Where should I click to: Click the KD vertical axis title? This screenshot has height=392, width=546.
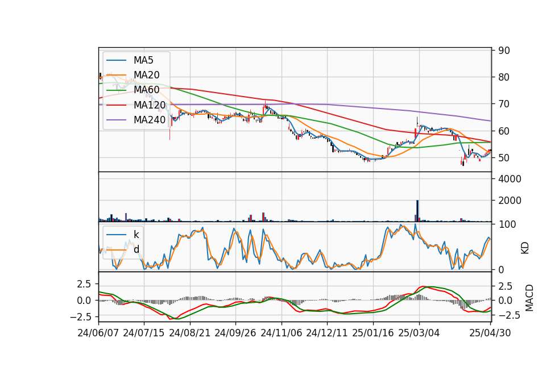click(x=525, y=248)
